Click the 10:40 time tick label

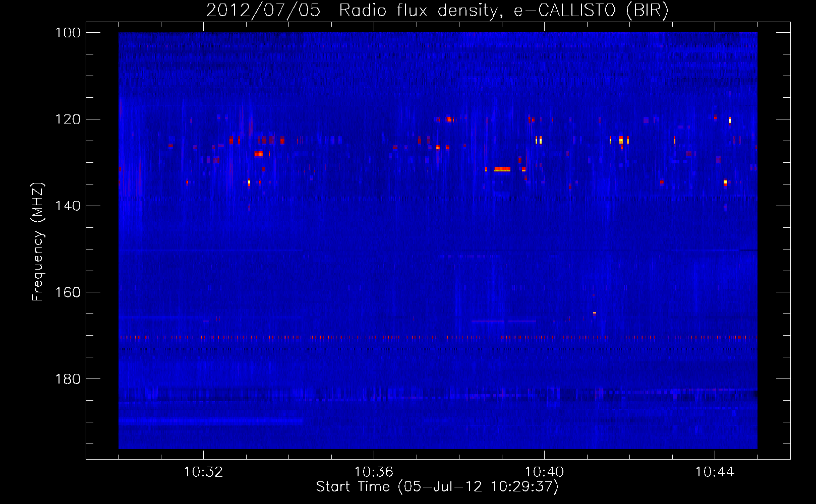click(544, 472)
